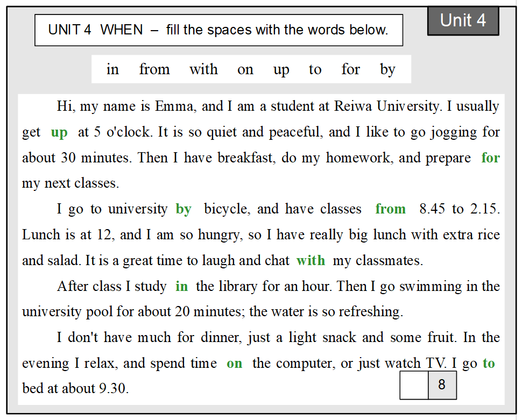Select 'with' in the word bank row
The image size is (522, 420).
tap(203, 69)
